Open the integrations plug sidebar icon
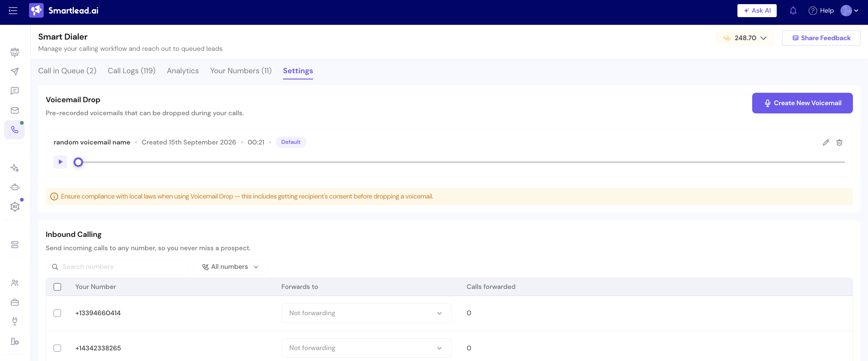 14,321
